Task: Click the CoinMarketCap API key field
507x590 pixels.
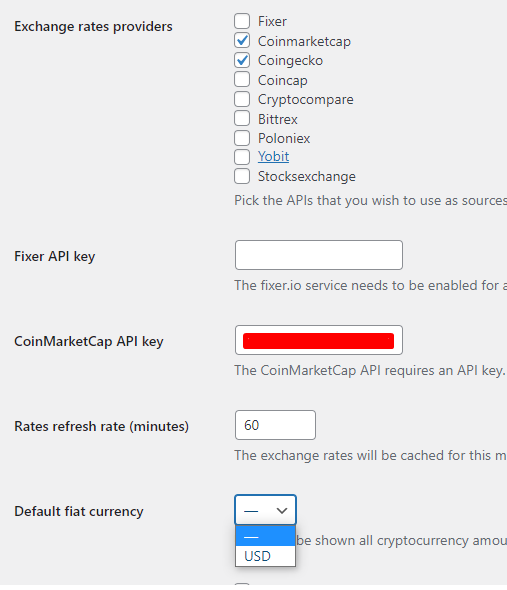Action: 319,340
